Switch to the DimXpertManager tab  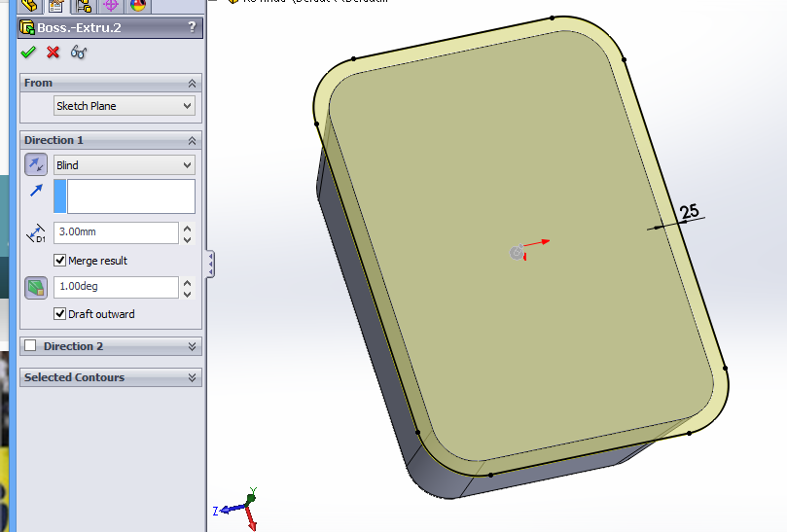[x=111, y=6]
